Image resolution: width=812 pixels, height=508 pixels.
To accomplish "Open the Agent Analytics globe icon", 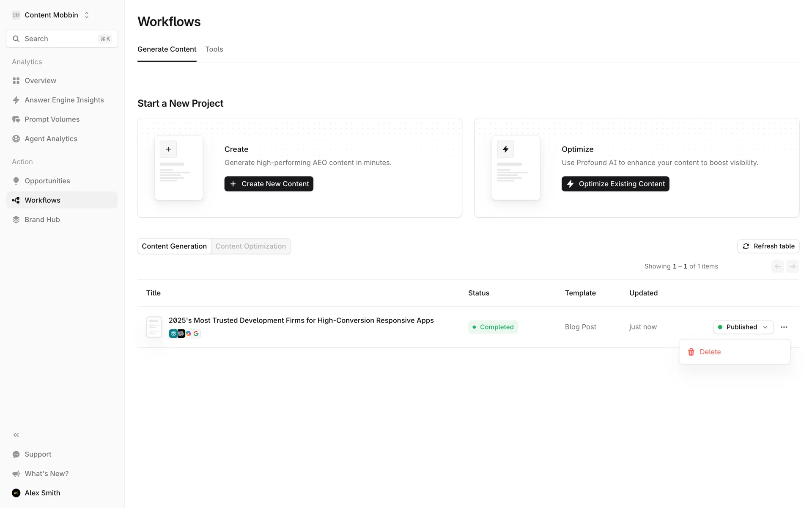I will coord(16,139).
